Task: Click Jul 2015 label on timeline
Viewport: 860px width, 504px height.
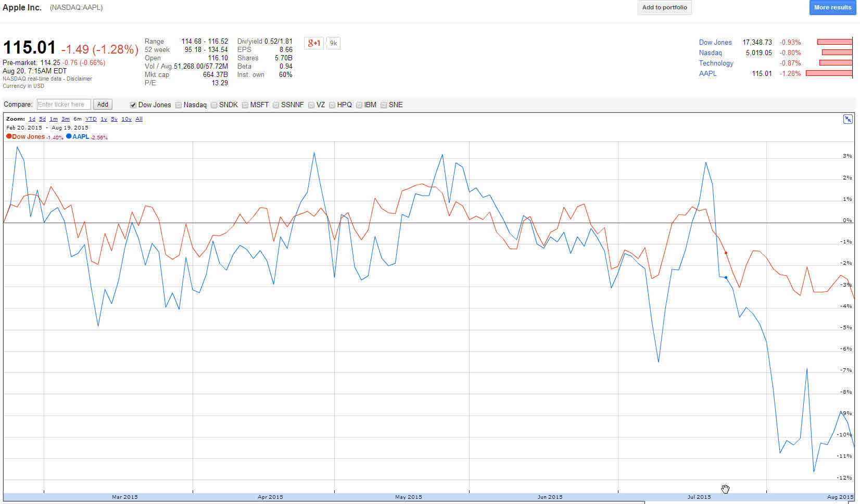Action: [x=699, y=497]
